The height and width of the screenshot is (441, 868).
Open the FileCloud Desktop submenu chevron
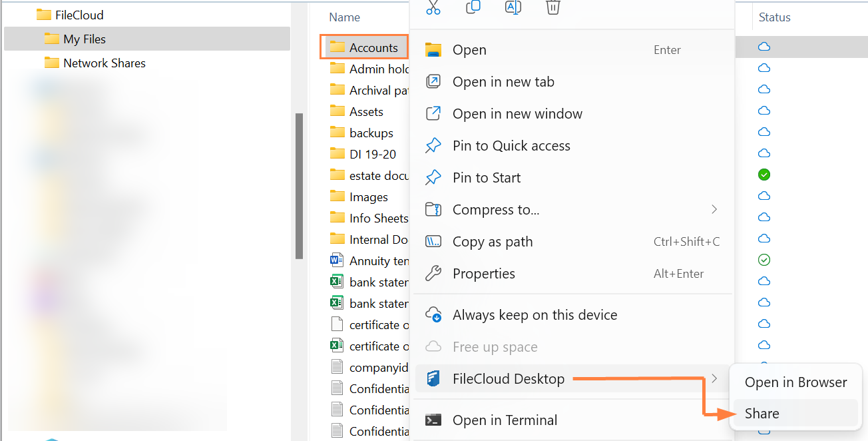tap(714, 378)
